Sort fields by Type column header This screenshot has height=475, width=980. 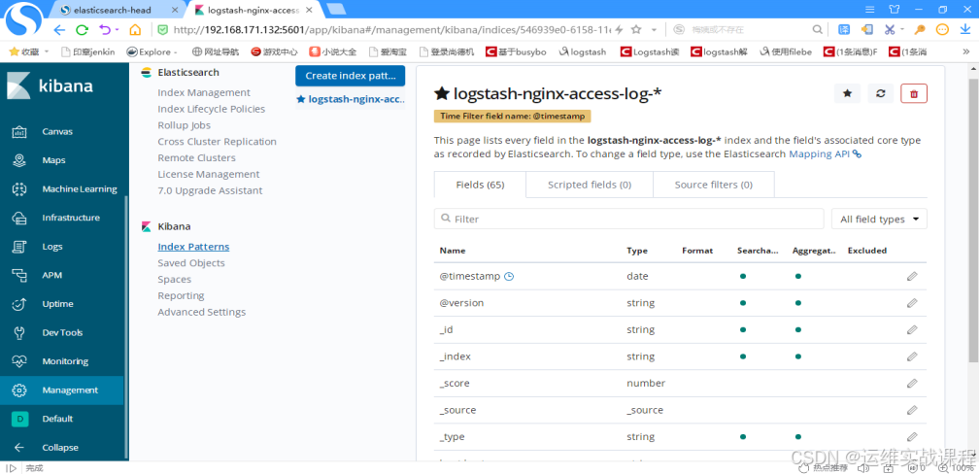pos(637,251)
